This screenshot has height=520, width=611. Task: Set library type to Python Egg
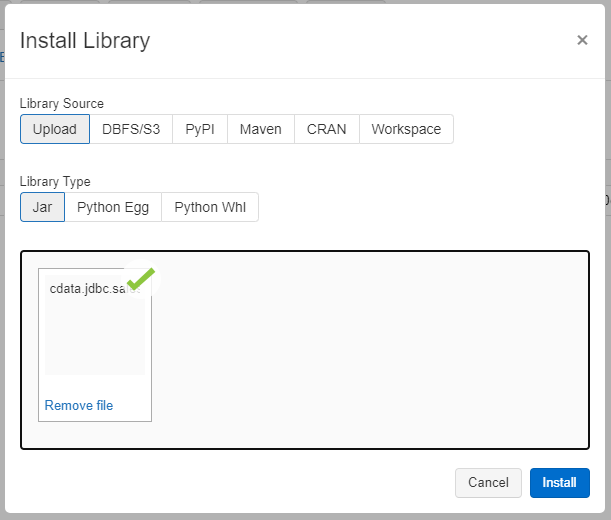(x=113, y=207)
